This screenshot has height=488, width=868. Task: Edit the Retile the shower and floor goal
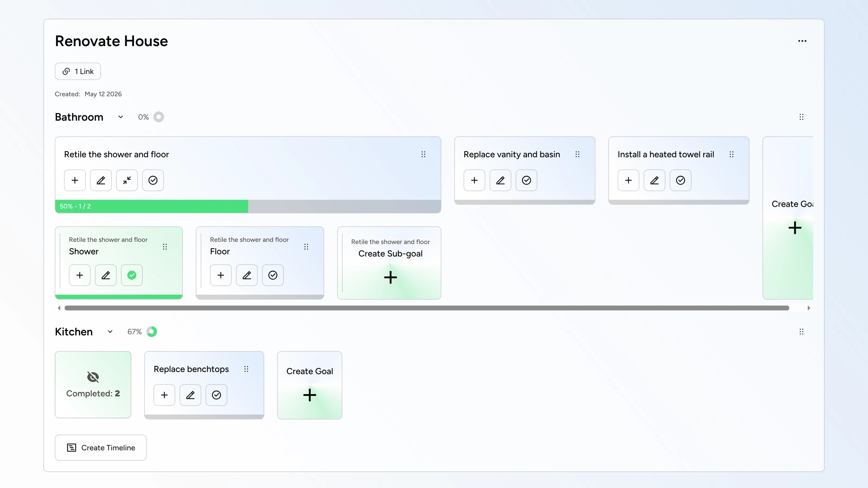click(101, 180)
